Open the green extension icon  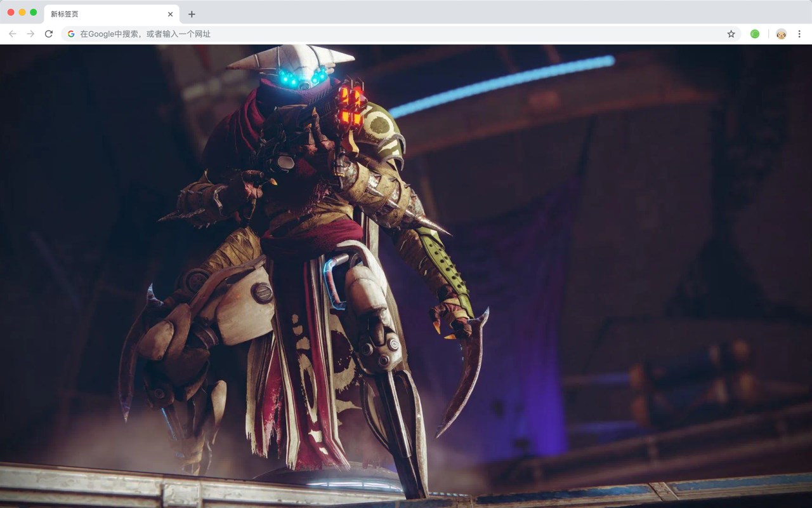[755, 34]
